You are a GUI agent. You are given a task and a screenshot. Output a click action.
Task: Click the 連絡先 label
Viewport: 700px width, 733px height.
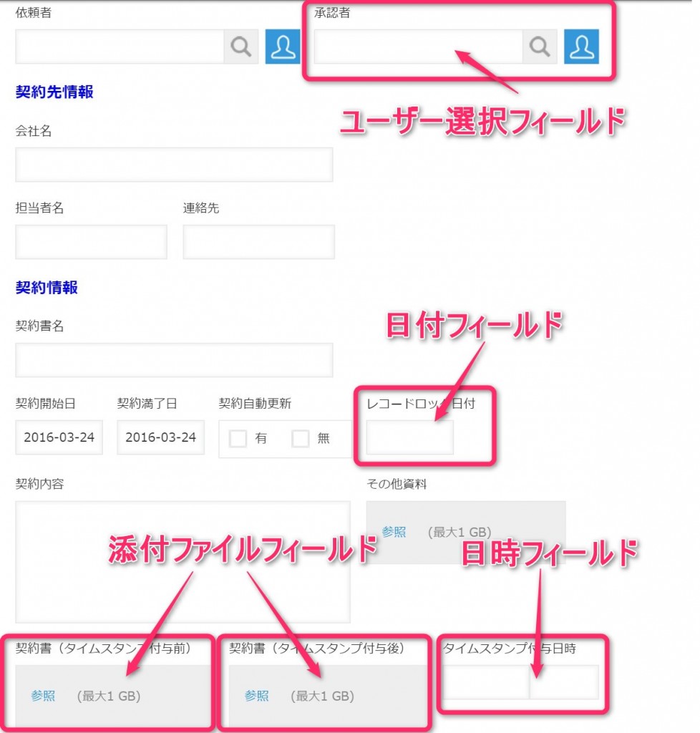[201, 208]
